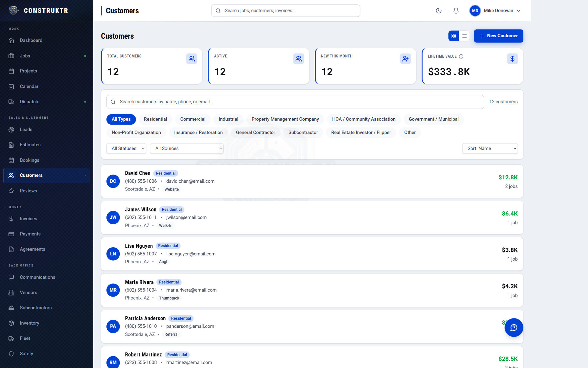
Task: Switch to grid view
Action: 454,36
